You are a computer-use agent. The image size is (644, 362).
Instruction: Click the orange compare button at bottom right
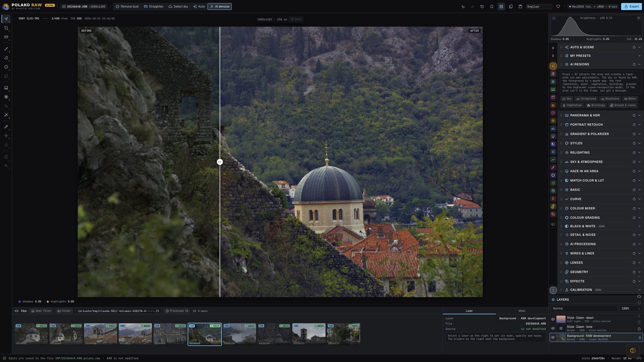point(633,351)
